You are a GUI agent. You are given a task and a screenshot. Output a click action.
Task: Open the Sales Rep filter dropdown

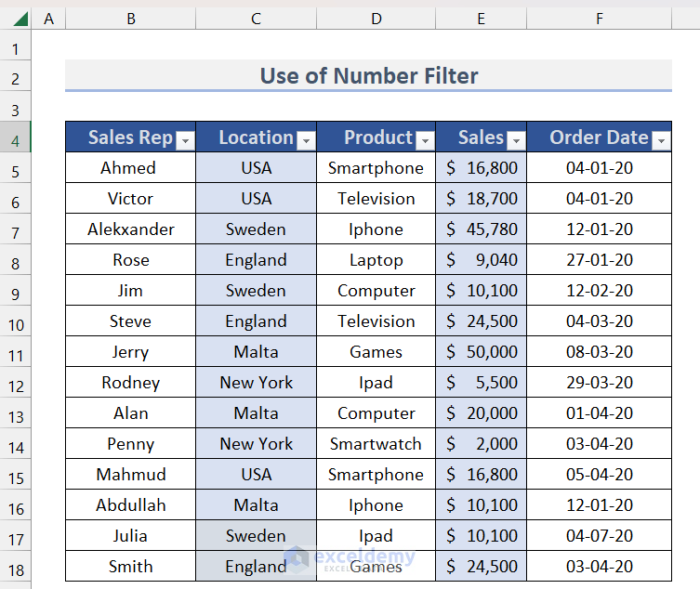click(185, 140)
